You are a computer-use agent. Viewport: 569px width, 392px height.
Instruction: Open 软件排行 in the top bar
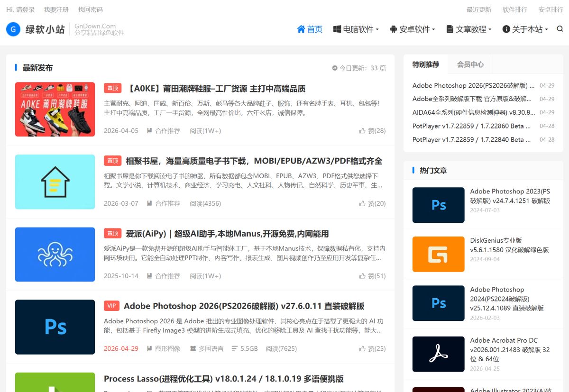coord(515,9)
